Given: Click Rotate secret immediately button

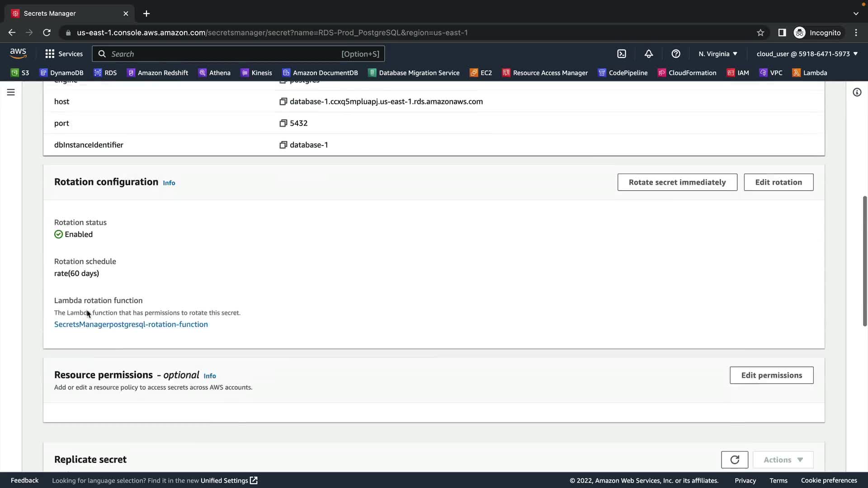Looking at the screenshot, I should click(x=677, y=182).
